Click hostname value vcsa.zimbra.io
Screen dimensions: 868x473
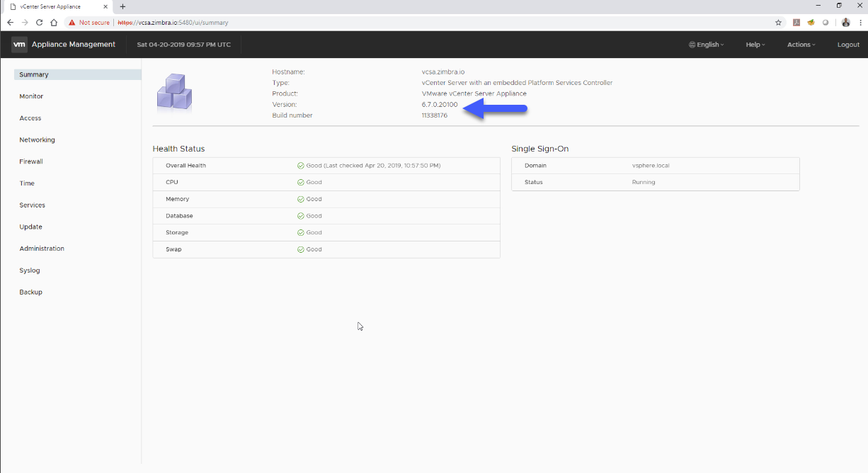coord(443,72)
